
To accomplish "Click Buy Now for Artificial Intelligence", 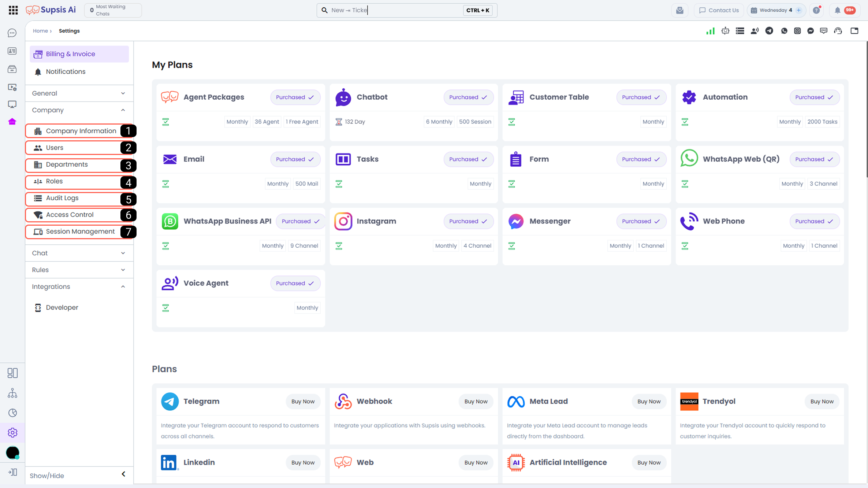I will coord(649,463).
